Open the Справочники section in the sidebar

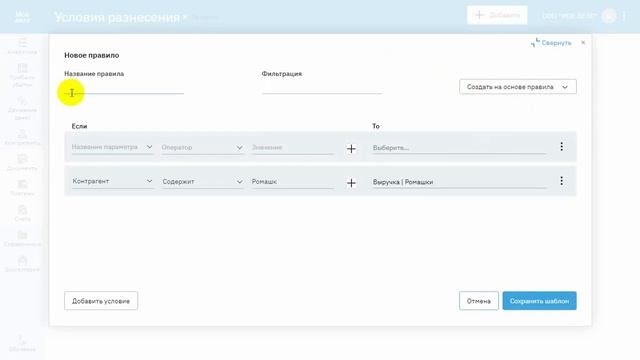point(22,239)
